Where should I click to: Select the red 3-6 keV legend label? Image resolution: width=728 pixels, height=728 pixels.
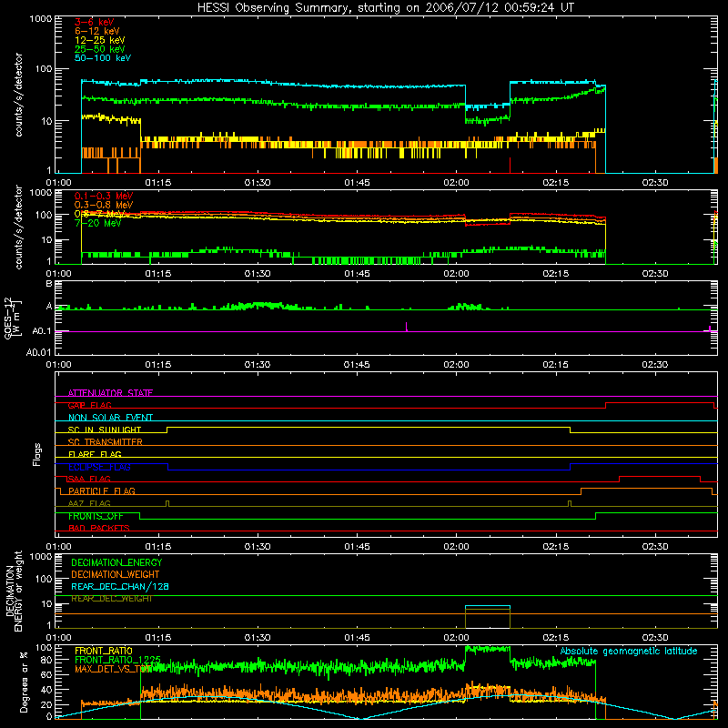[x=95, y=22]
